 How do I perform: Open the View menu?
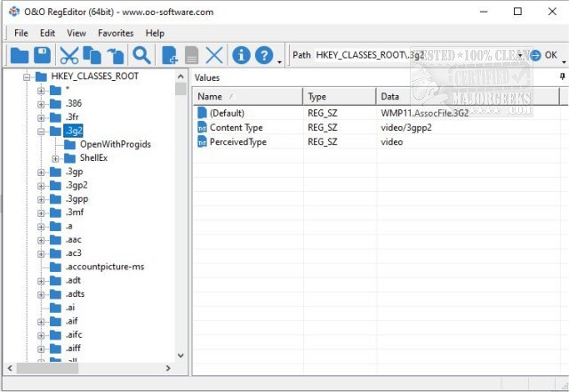click(76, 33)
